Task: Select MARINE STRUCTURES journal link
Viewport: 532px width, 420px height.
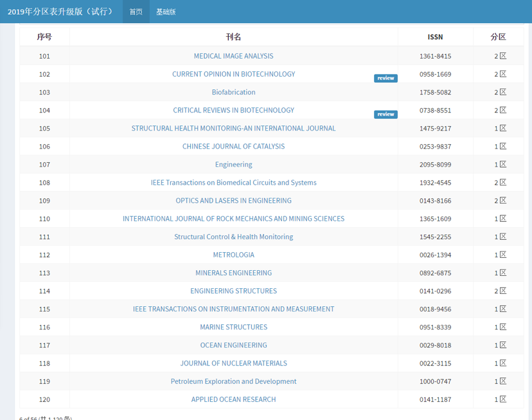Action: click(x=233, y=327)
